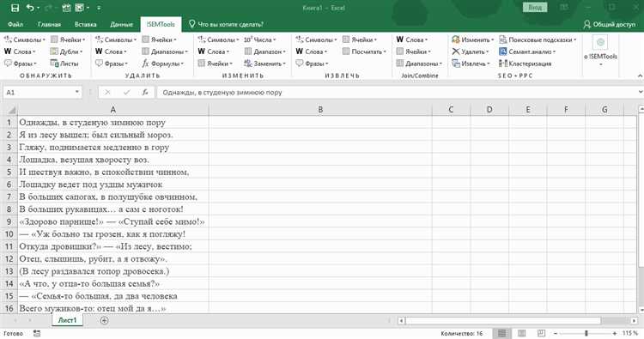Open the о ISEMTools about button

point(600,51)
